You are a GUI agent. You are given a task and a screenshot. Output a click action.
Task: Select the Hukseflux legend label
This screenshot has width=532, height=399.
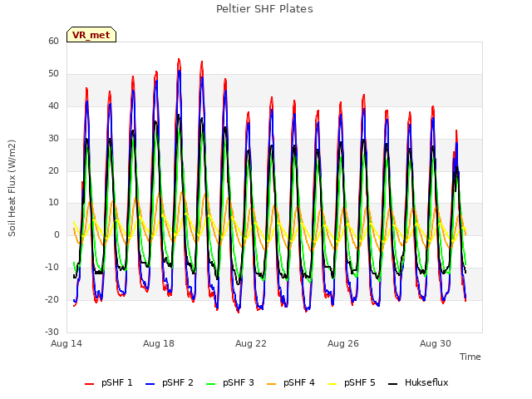click(426, 382)
